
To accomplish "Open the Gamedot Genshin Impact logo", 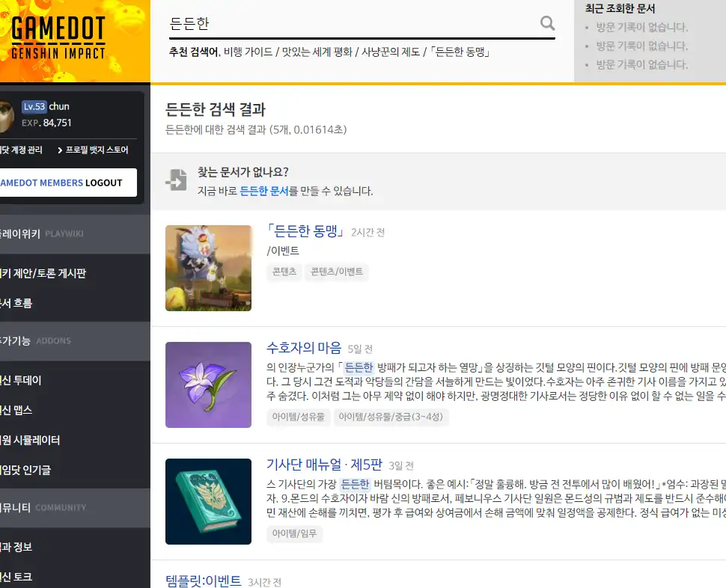I will (x=58, y=37).
